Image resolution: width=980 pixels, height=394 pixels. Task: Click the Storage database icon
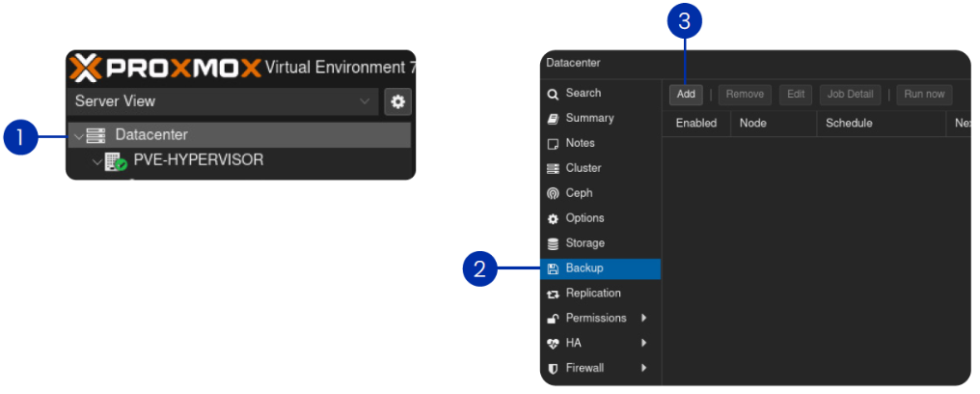pos(553,243)
